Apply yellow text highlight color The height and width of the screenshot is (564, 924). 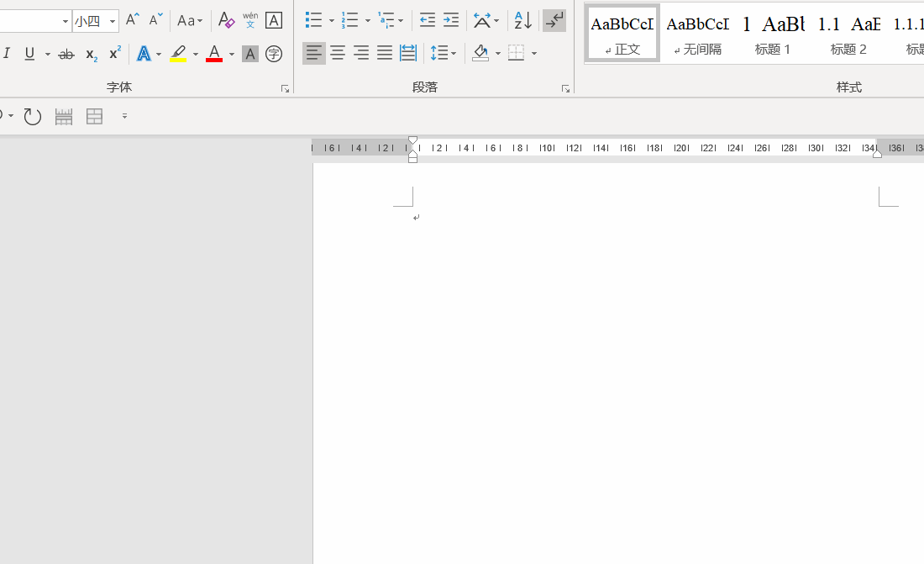179,55
